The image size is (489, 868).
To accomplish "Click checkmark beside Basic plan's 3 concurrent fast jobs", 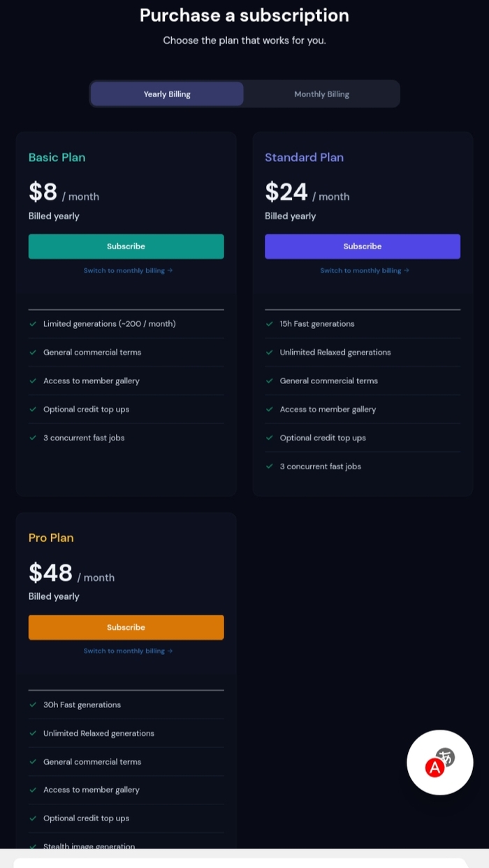I will coord(33,438).
